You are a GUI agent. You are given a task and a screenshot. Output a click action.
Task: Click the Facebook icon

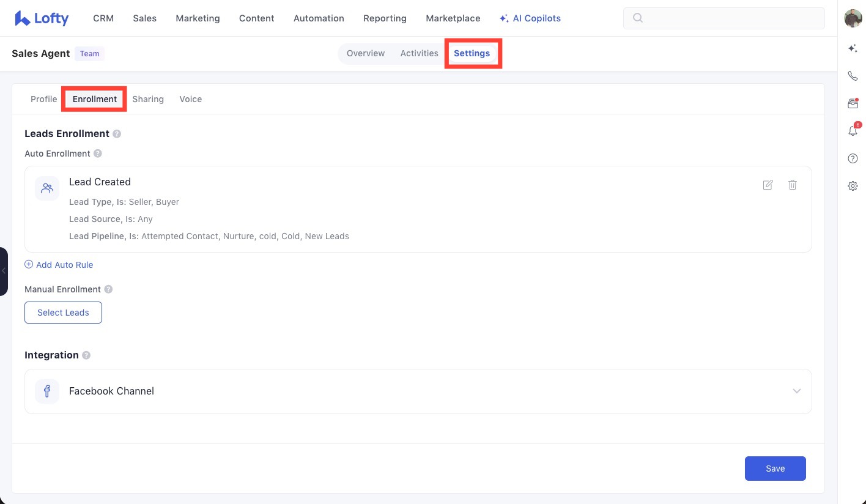click(47, 391)
